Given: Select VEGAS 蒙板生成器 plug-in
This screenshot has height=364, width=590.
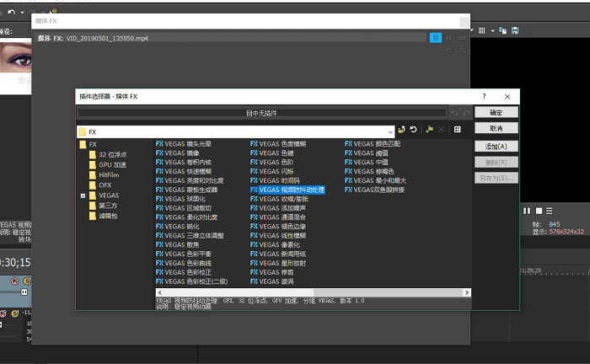Looking at the screenshot, I should pyautogui.click(x=186, y=190).
